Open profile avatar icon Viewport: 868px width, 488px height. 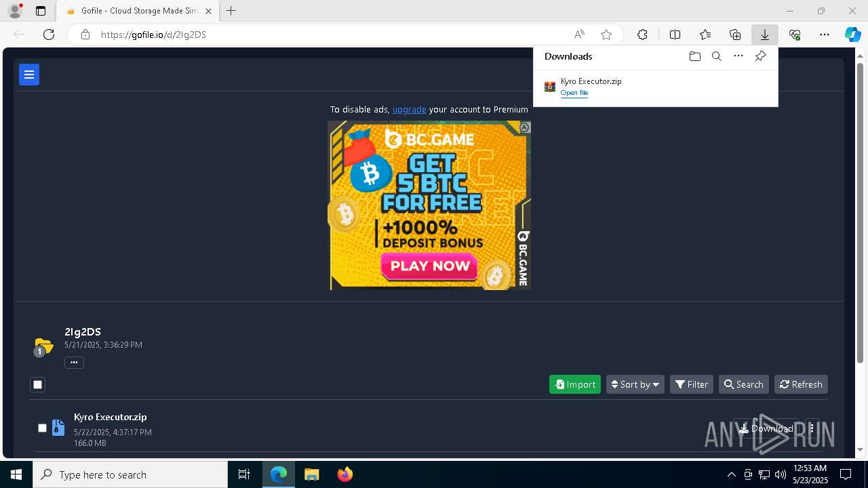pos(15,11)
